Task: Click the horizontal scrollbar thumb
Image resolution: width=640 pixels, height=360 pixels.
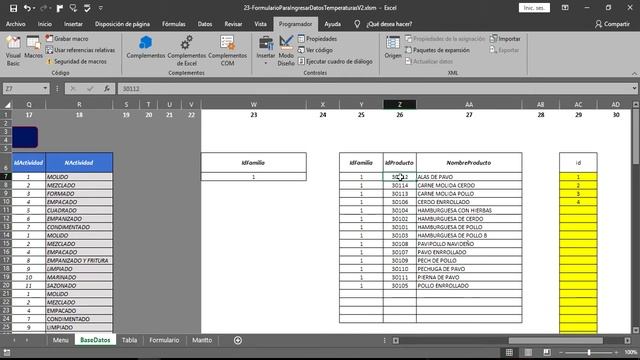Action: tap(555, 340)
